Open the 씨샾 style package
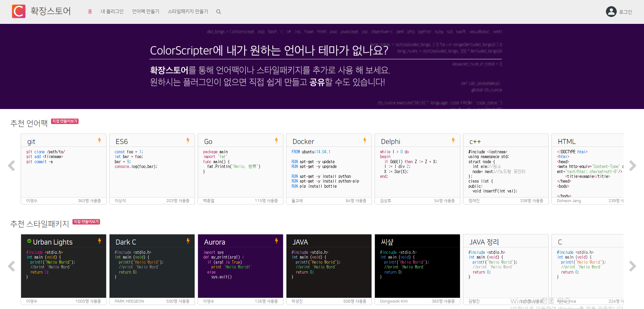 417,269
